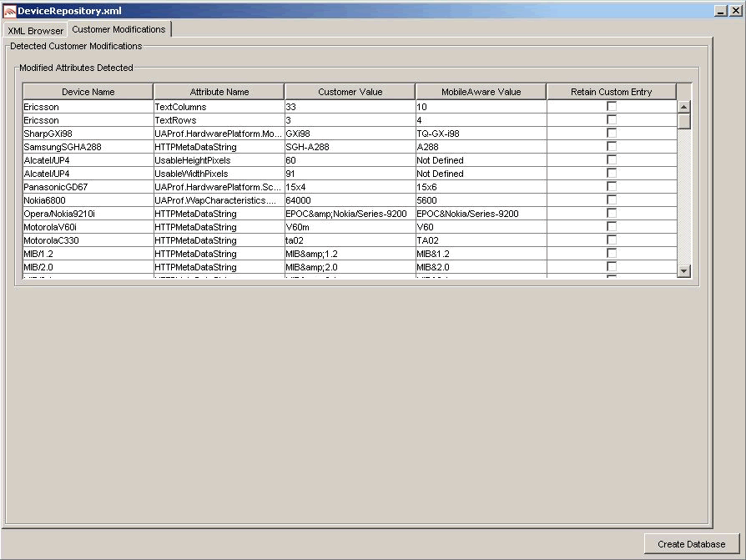Check Retain Custom Entry for Ericsson TextColumns
The width and height of the screenshot is (746, 560).
pyautogui.click(x=612, y=107)
